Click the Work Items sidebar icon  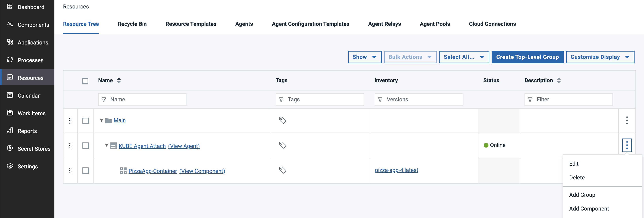click(10, 113)
